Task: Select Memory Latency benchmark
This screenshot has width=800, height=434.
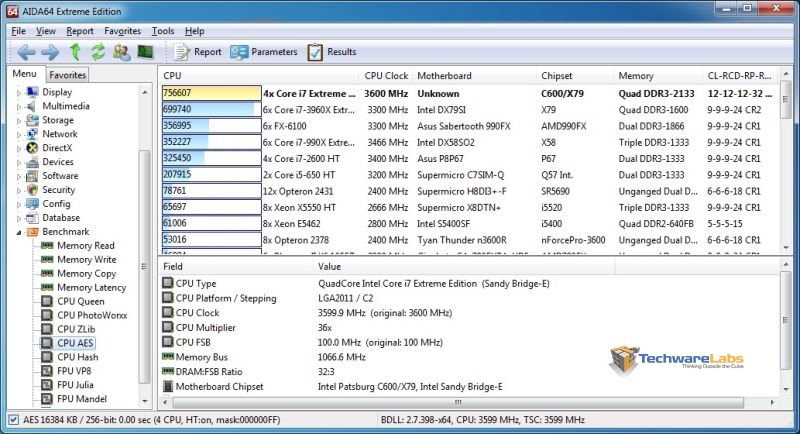Action: pos(91,288)
